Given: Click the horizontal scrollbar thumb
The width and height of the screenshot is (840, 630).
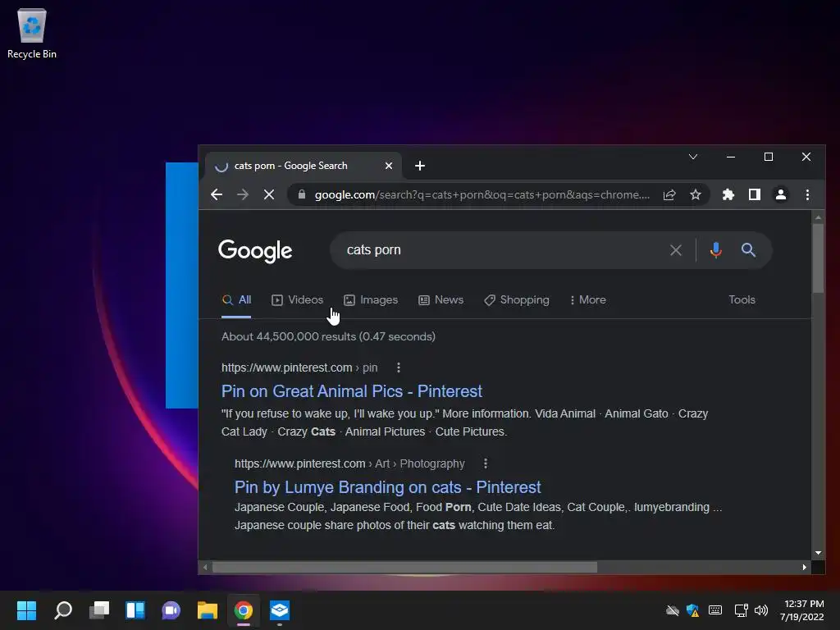Looking at the screenshot, I should point(404,567).
